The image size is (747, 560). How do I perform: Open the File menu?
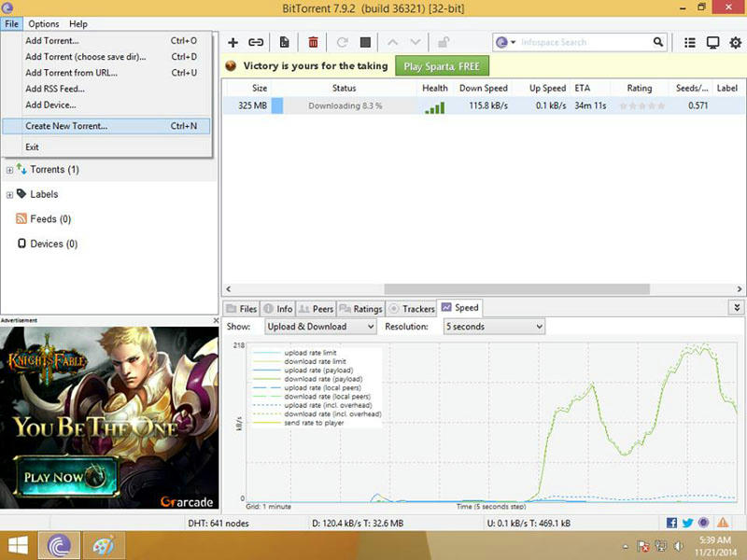(12, 24)
